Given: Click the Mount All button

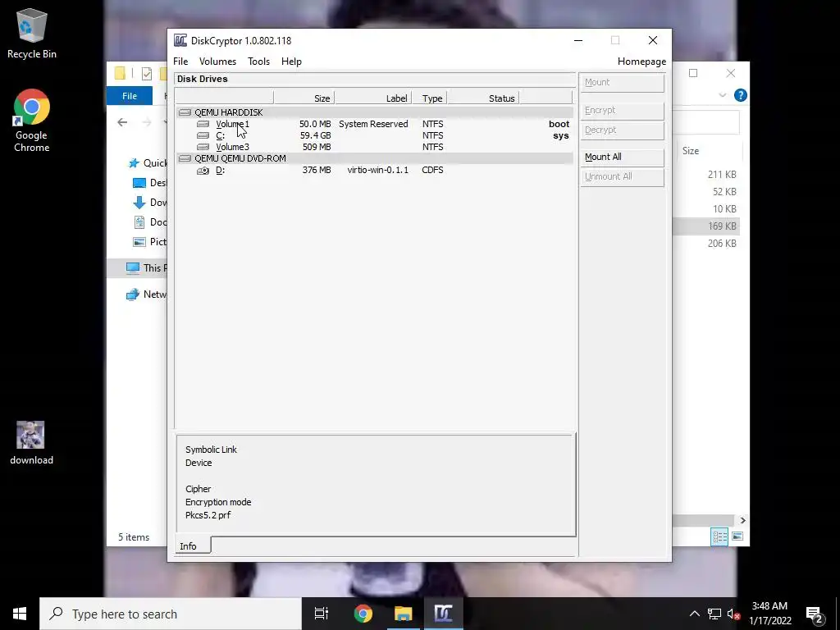Looking at the screenshot, I should point(622,157).
